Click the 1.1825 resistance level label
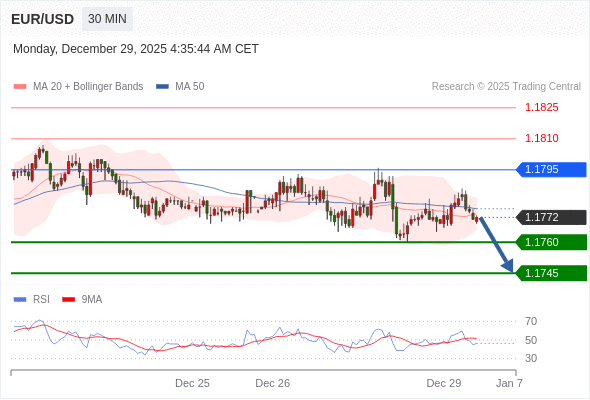 pos(541,108)
